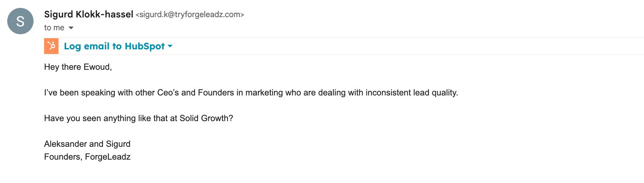Click the word "Ewoud" in the greeting
The width and height of the screenshot is (644, 183).
pos(97,67)
